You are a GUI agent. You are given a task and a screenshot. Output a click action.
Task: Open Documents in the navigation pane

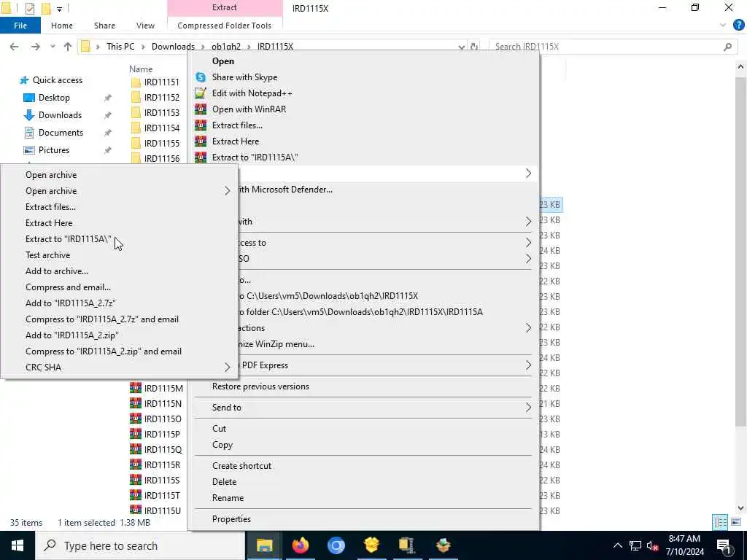click(x=61, y=133)
